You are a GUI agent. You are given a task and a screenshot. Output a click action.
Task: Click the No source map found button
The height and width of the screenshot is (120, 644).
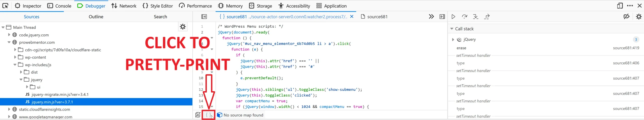[240, 115]
